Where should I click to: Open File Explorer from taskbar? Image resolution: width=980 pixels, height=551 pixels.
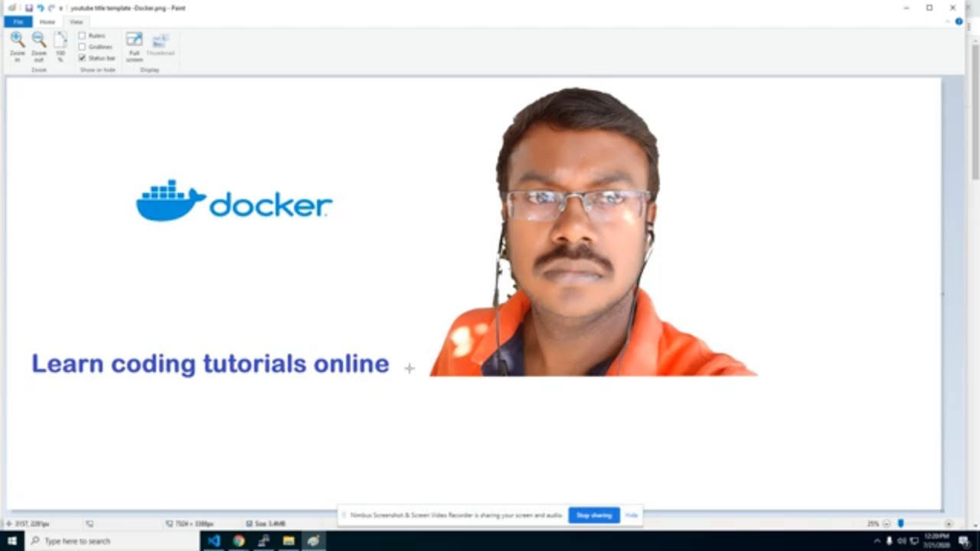click(x=289, y=541)
